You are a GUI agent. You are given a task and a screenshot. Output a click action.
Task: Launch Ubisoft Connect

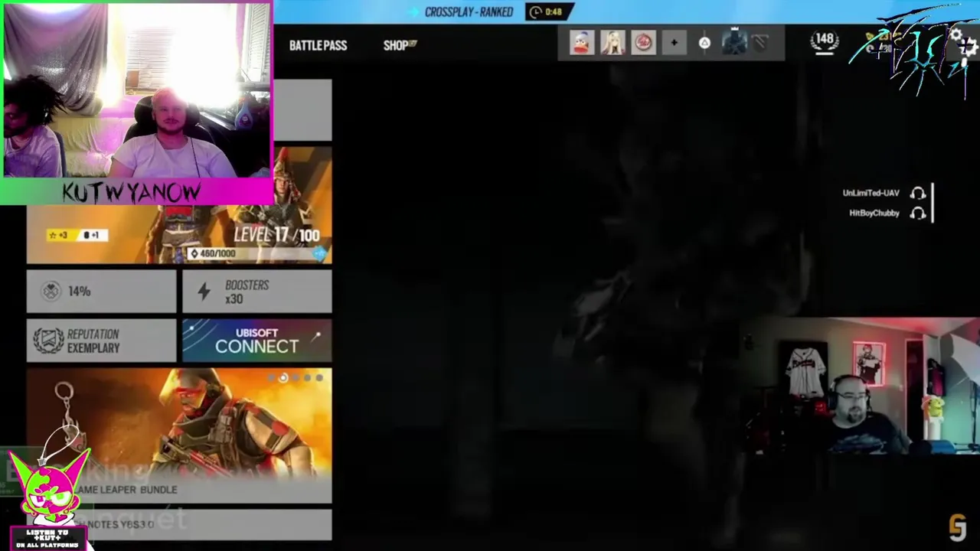pyautogui.click(x=256, y=341)
